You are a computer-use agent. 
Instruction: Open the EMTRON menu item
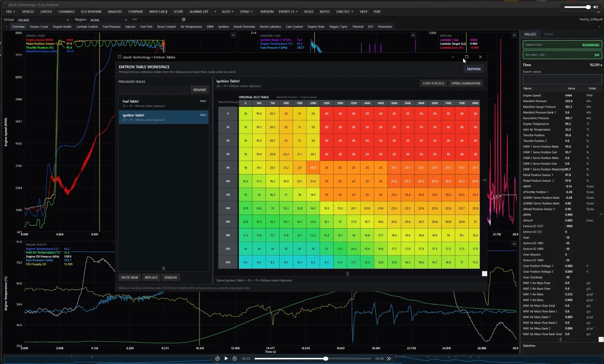tap(267, 12)
